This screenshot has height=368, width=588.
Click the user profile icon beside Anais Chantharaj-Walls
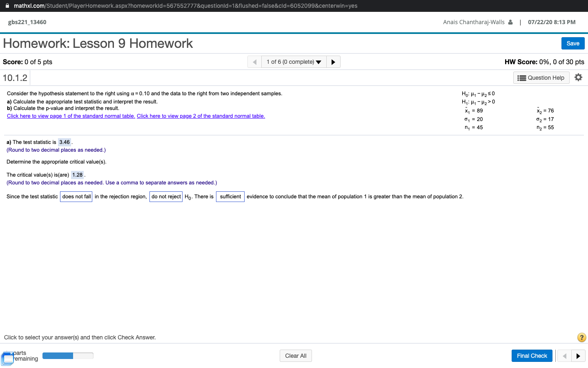tap(512, 22)
